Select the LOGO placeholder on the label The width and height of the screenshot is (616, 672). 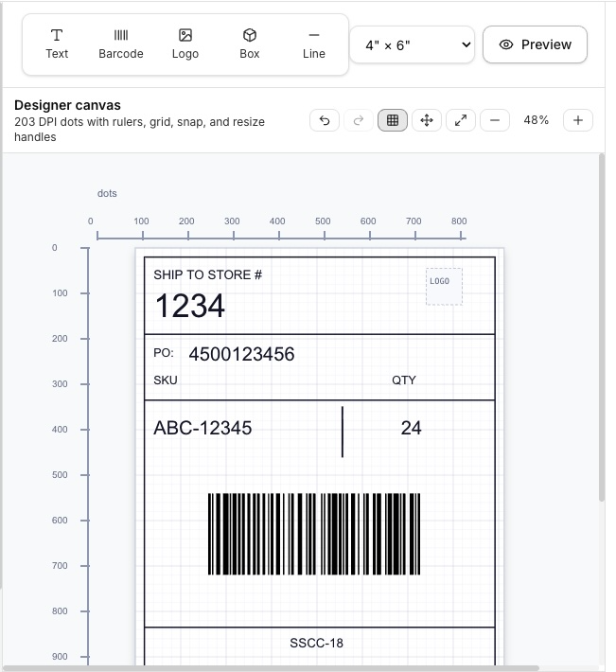[444, 287]
